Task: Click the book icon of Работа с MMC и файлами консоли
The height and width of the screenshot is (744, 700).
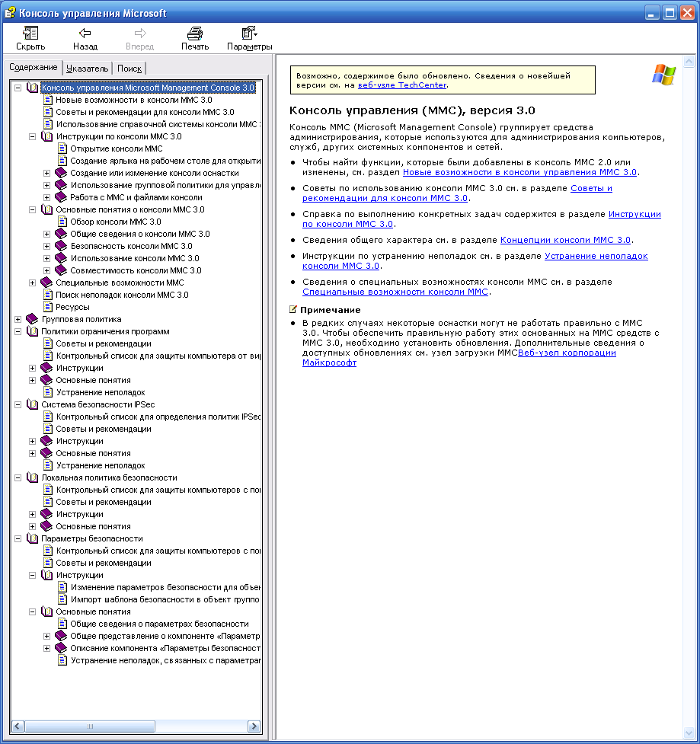Action: pos(61,197)
